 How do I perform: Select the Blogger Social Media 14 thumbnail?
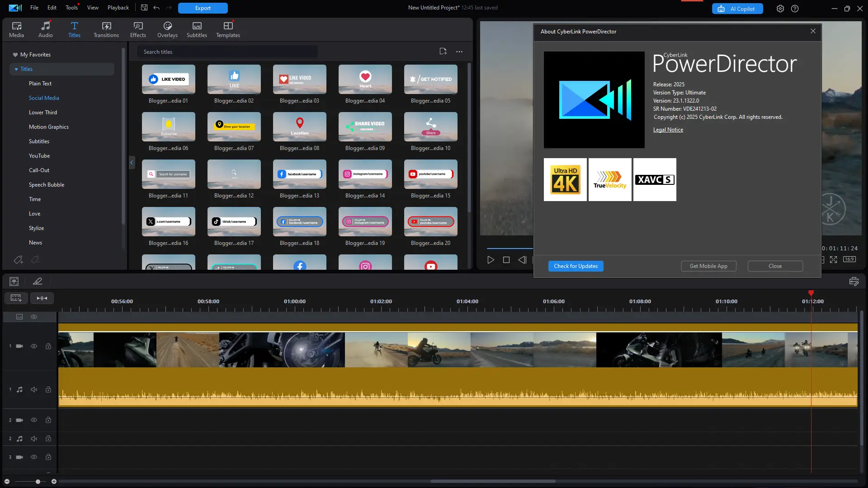pos(365,174)
